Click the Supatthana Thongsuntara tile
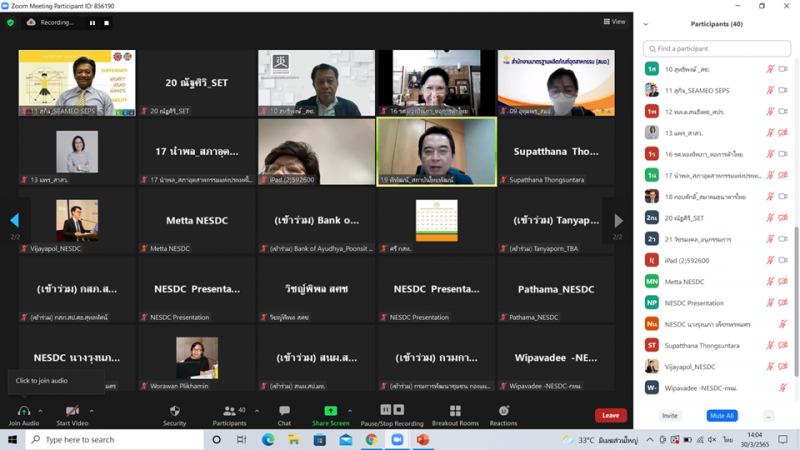This screenshot has width=800, height=450. click(x=556, y=152)
